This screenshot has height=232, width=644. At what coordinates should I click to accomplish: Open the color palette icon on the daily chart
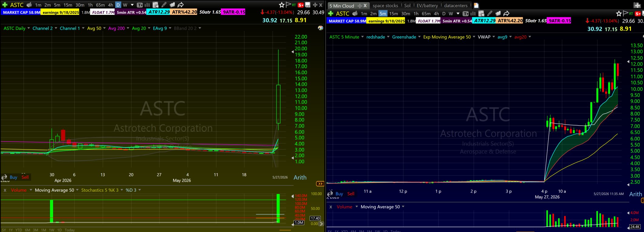(x=320, y=28)
